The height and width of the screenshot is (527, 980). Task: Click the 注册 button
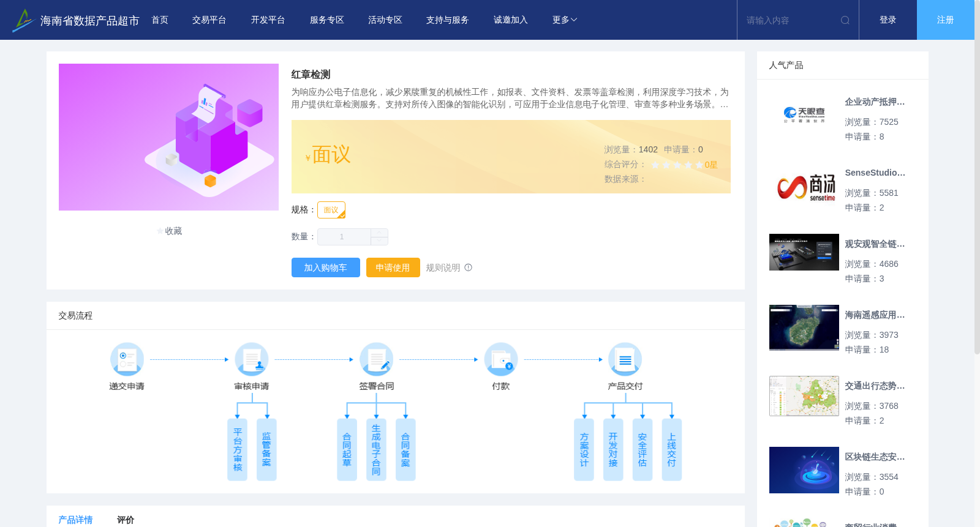(946, 20)
